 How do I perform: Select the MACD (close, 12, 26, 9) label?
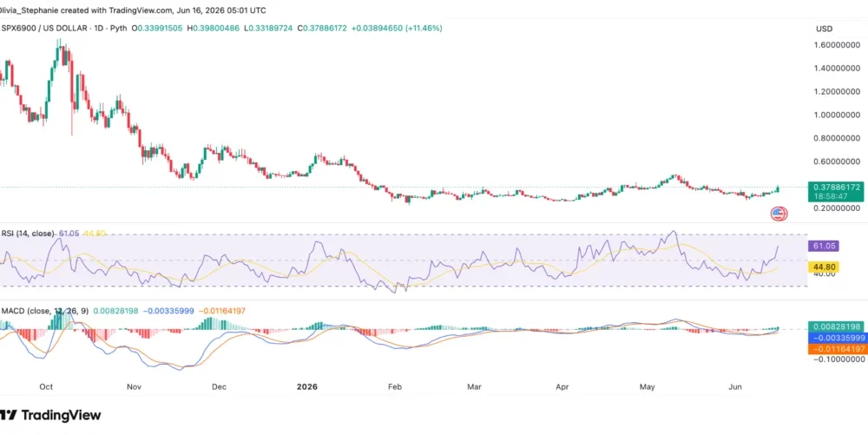coord(46,311)
